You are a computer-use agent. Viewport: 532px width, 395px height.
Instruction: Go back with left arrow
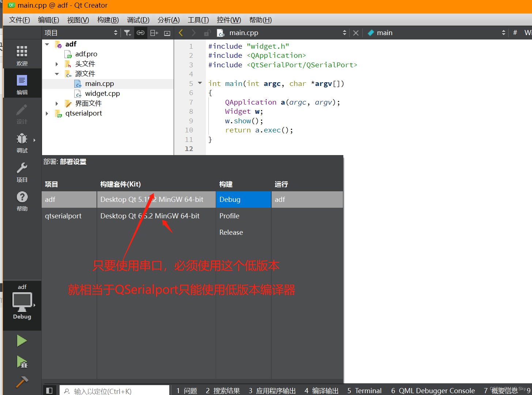click(x=181, y=33)
